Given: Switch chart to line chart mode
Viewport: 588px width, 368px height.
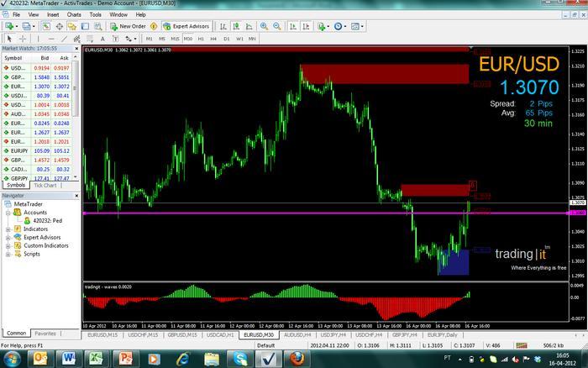Looking at the screenshot, I should pos(249,26).
